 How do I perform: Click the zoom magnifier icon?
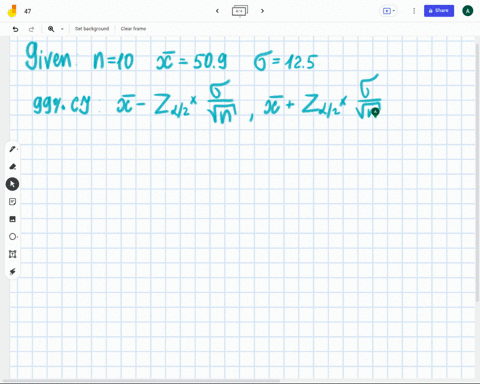(x=51, y=29)
